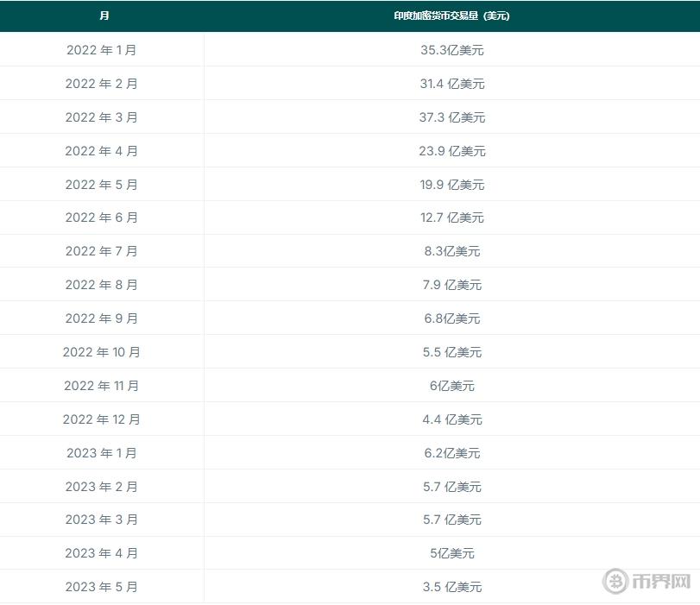Viewport: 700px width, 605px height.
Task: Click the 6.8亿美元 volume cell
Action: [x=452, y=318]
